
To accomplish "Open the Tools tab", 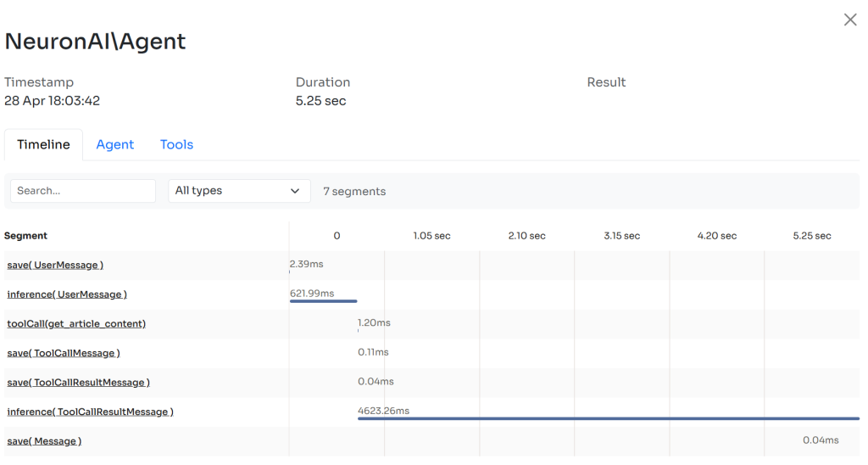I will [x=176, y=144].
